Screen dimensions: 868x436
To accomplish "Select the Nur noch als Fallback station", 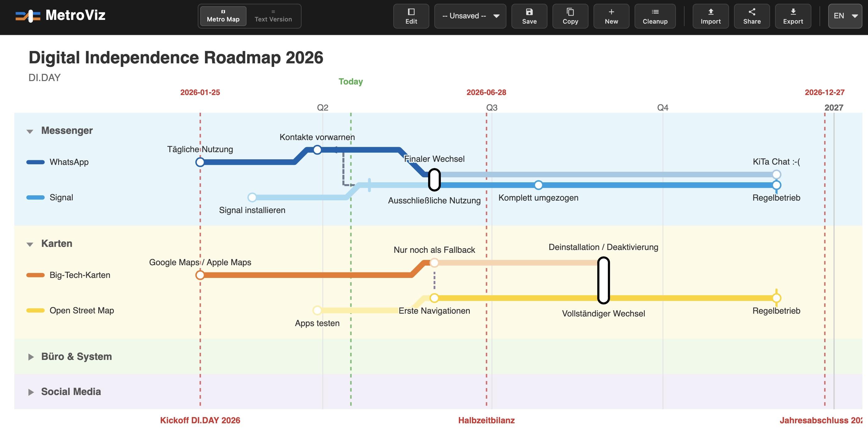I will pyautogui.click(x=434, y=263).
